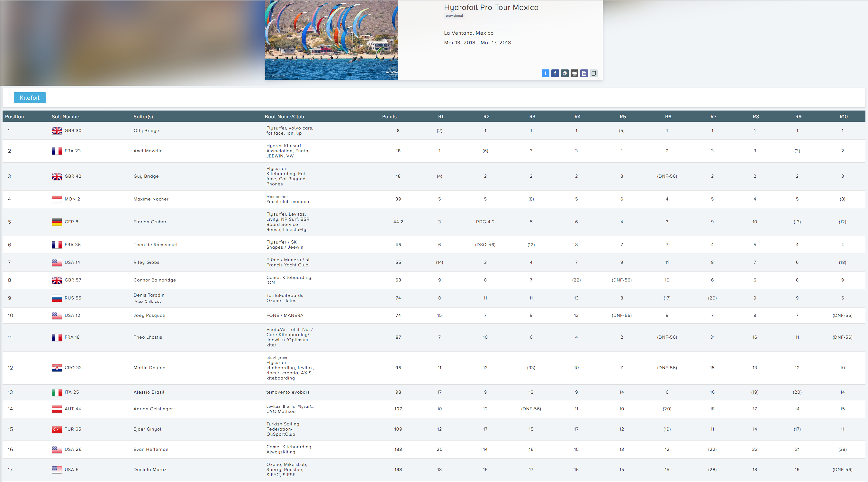Click the Points column header
The image size is (868, 482).
pyautogui.click(x=389, y=117)
